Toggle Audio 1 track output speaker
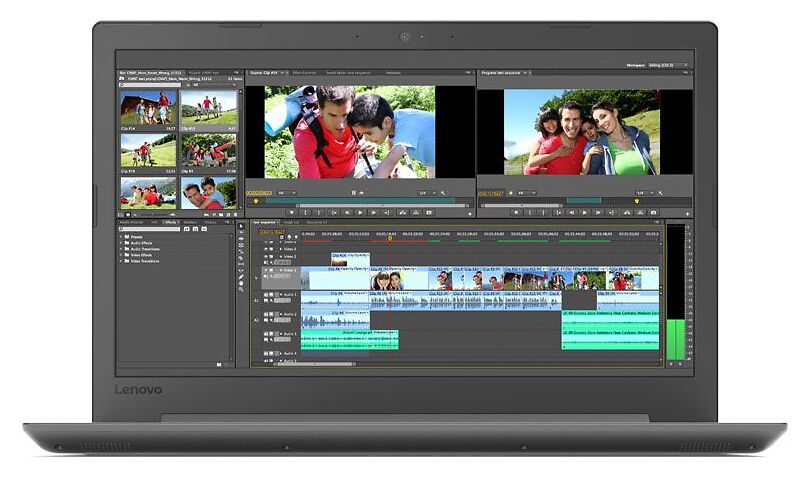 (268, 293)
